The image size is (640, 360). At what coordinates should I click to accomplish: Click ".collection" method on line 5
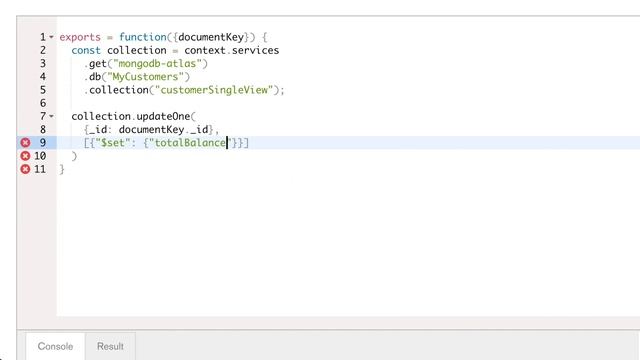click(x=116, y=90)
